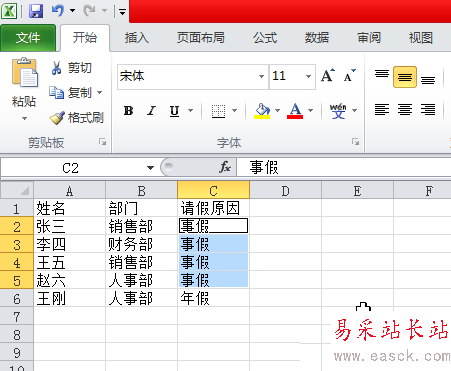Click cell 年假

pyautogui.click(x=213, y=298)
